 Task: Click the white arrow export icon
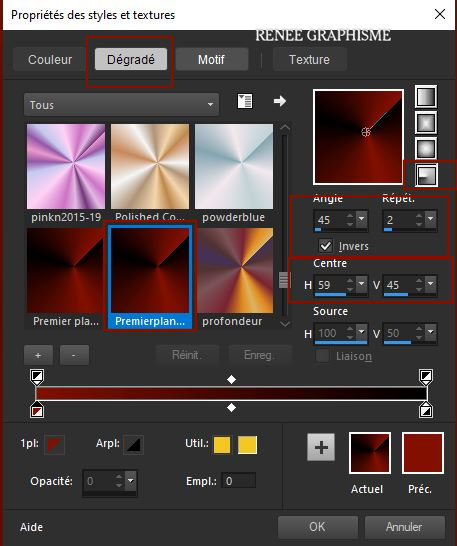(x=280, y=101)
